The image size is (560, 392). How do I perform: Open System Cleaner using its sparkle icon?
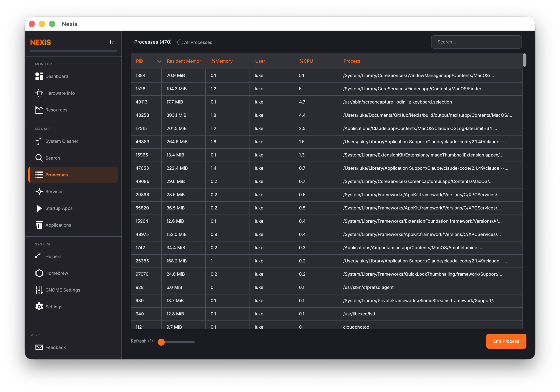(39, 141)
